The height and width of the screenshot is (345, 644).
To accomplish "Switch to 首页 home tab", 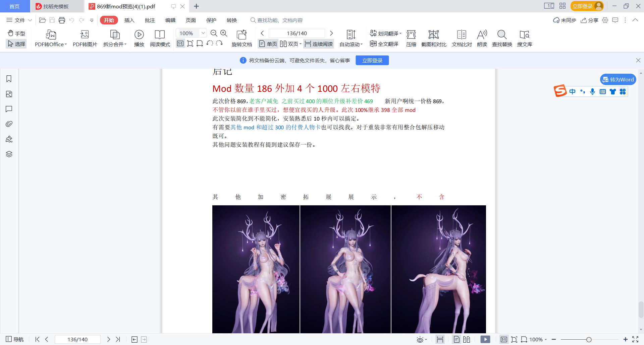I will point(14,6).
